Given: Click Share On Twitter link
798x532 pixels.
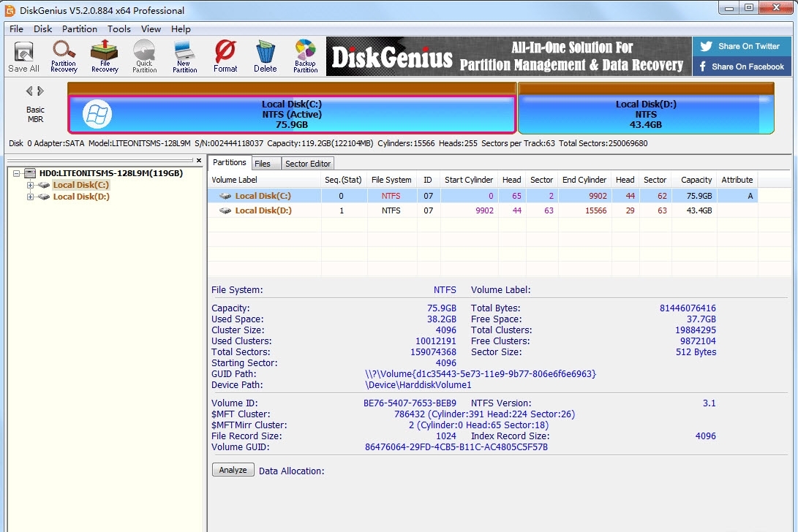Looking at the screenshot, I should 742,46.
